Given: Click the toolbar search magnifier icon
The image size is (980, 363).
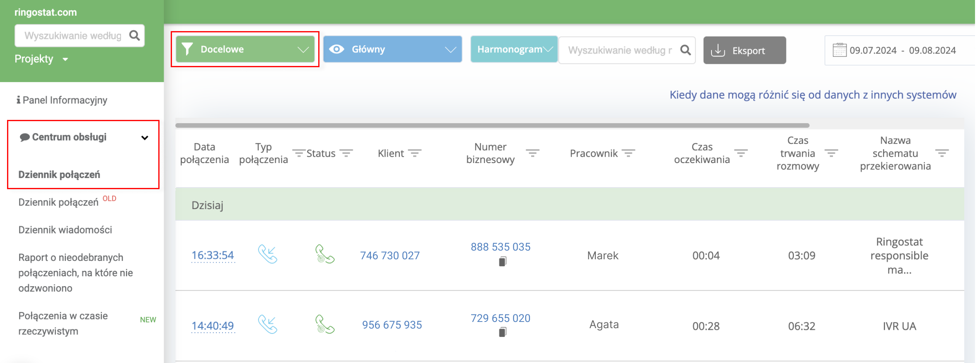Looking at the screenshot, I should (686, 50).
